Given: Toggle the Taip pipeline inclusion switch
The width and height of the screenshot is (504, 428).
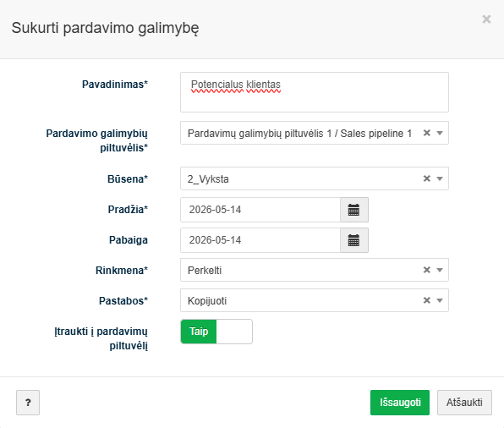Looking at the screenshot, I should (x=216, y=332).
